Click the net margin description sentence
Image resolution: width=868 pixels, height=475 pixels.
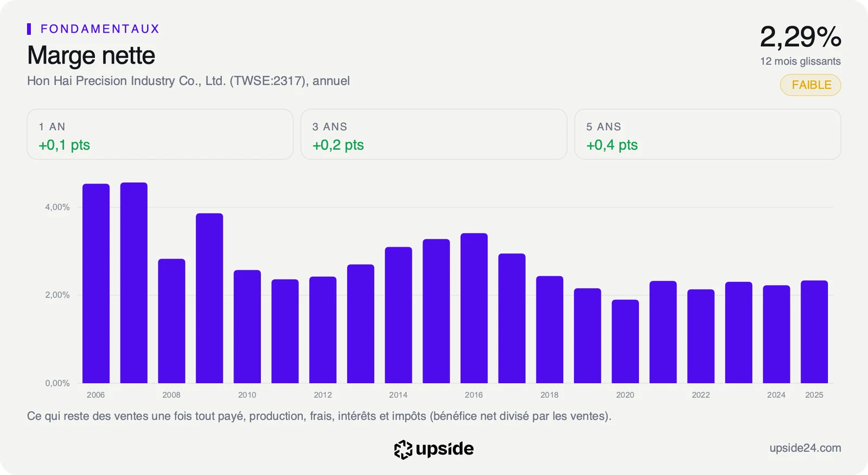point(319,416)
